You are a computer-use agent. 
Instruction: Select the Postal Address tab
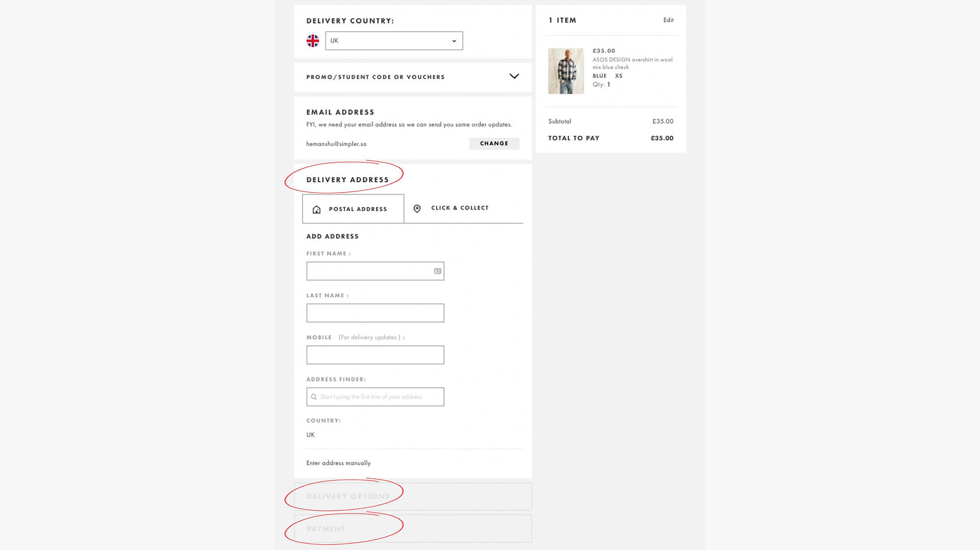point(356,209)
